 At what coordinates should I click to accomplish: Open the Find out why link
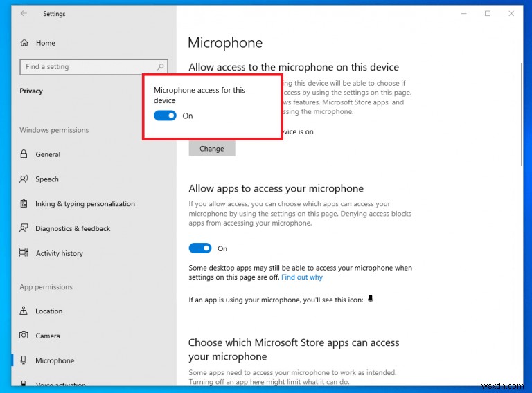(x=301, y=277)
